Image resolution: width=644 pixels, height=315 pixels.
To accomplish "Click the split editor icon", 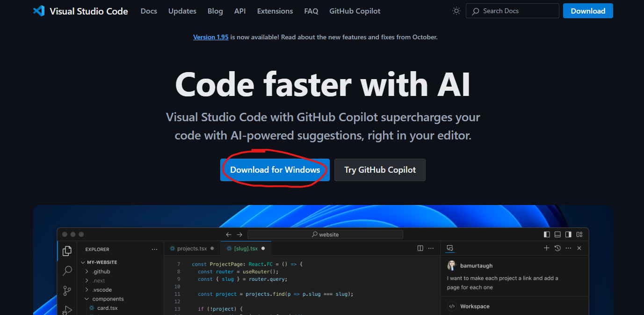I will coord(420,248).
